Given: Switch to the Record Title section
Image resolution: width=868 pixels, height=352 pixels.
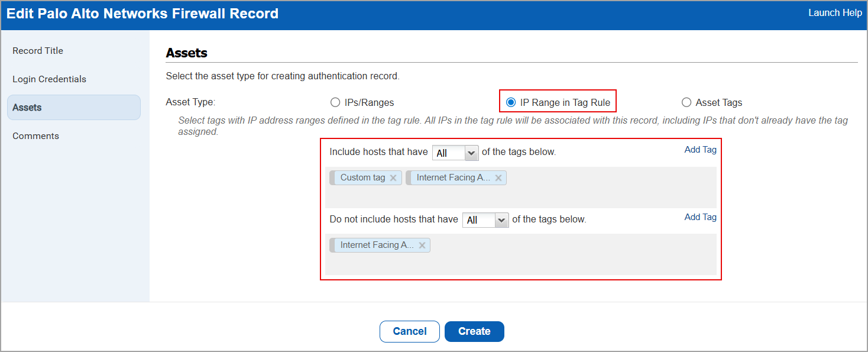Looking at the screenshot, I should (38, 50).
